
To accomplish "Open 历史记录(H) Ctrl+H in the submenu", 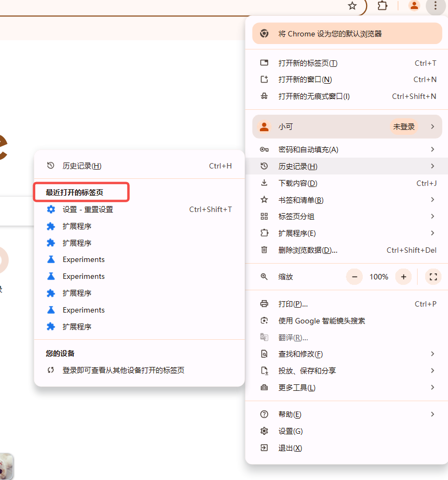I will click(139, 166).
